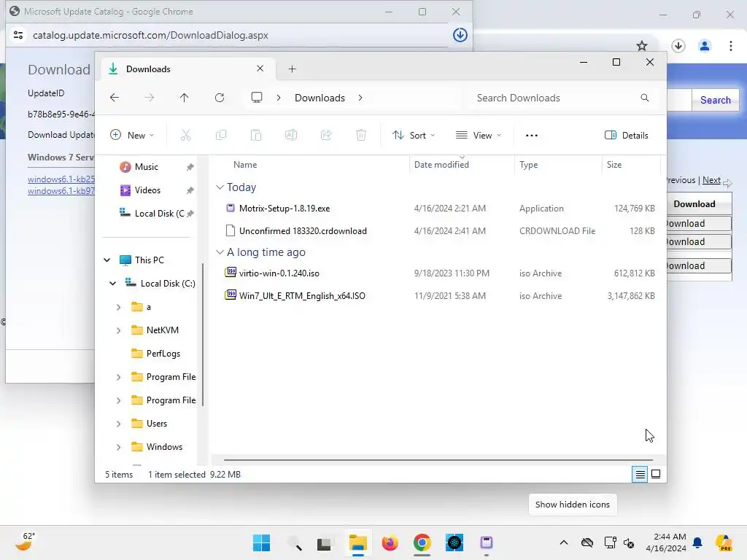The width and height of the screenshot is (747, 560).
Task: Sort by Type column header
Action: coord(558,165)
